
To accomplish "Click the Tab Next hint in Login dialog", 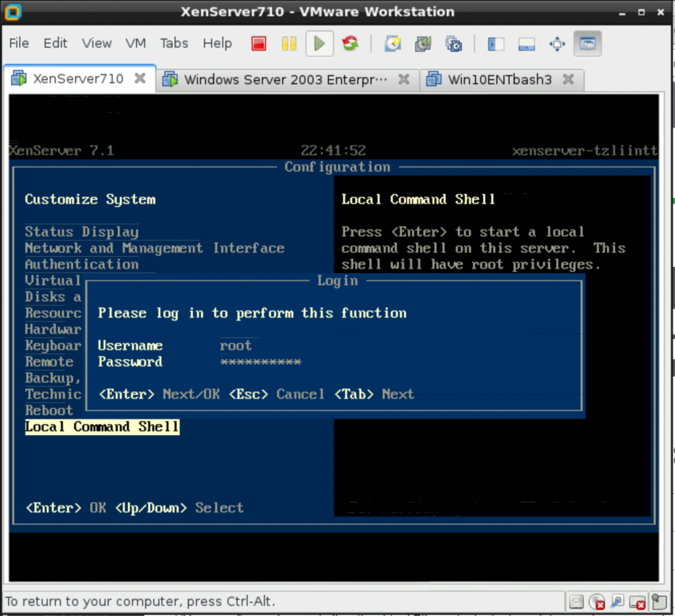I will click(x=374, y=394).
